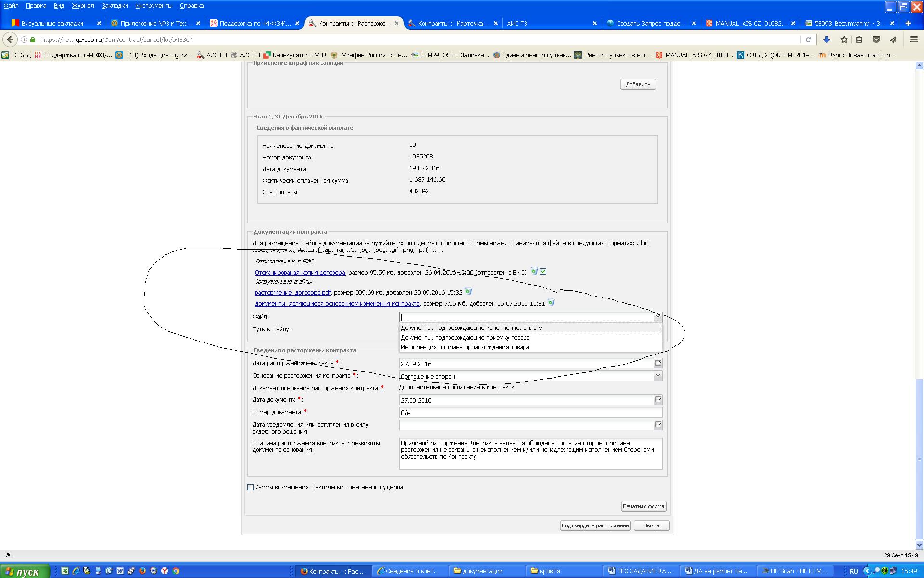This screenshot has width=924, height=578.
Task: Click the Печатная форма button
Action: pos(643,506)
